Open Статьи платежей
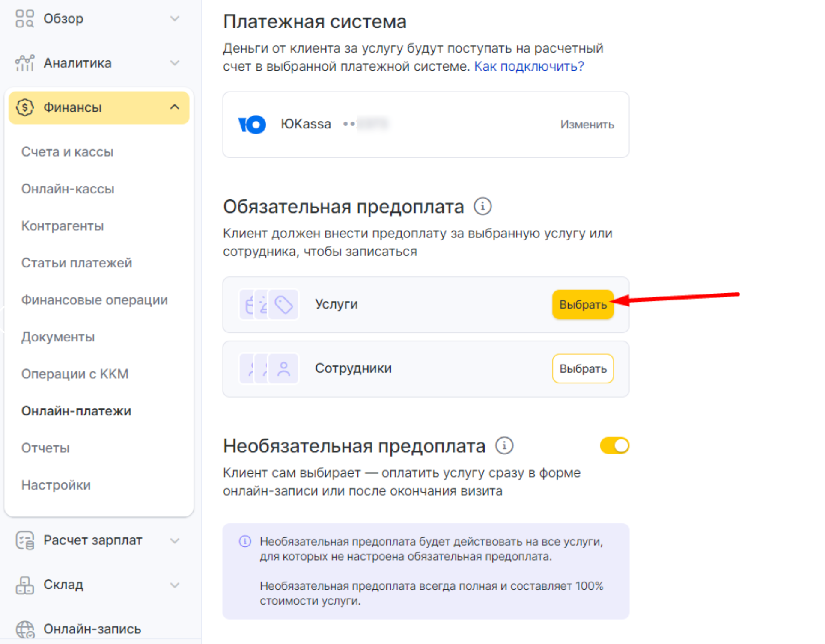The width and height of the screenshot is (825, 644). point(77,263)
